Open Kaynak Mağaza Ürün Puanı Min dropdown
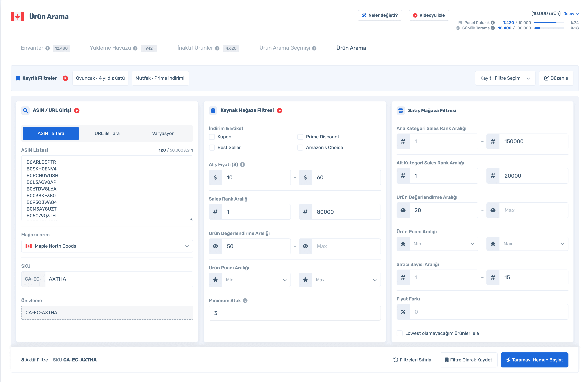 click(x=256, y=280)
